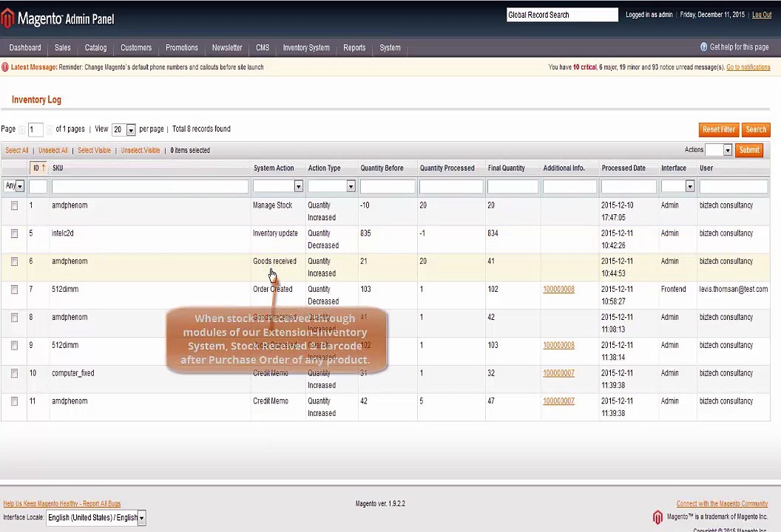Click 'levis.thomsan@test.com' user cell
The image size is (781, 532).
click(x=733, y=289)
